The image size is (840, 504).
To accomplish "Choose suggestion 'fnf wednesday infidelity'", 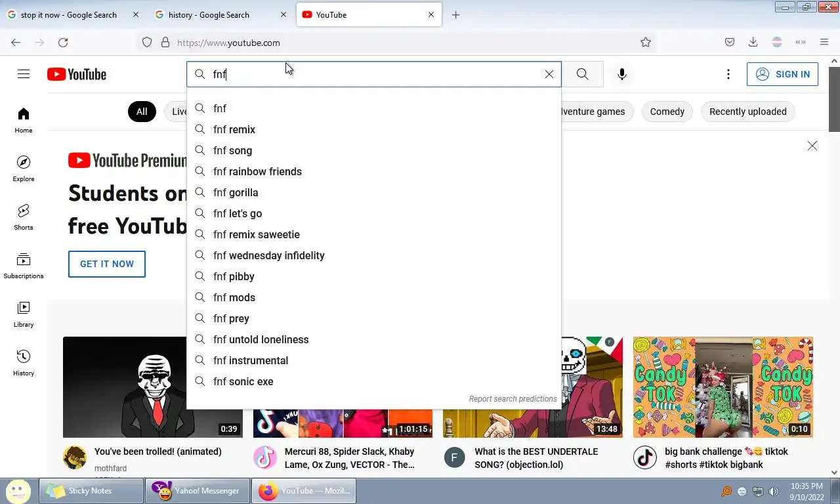I will point(374,255).
